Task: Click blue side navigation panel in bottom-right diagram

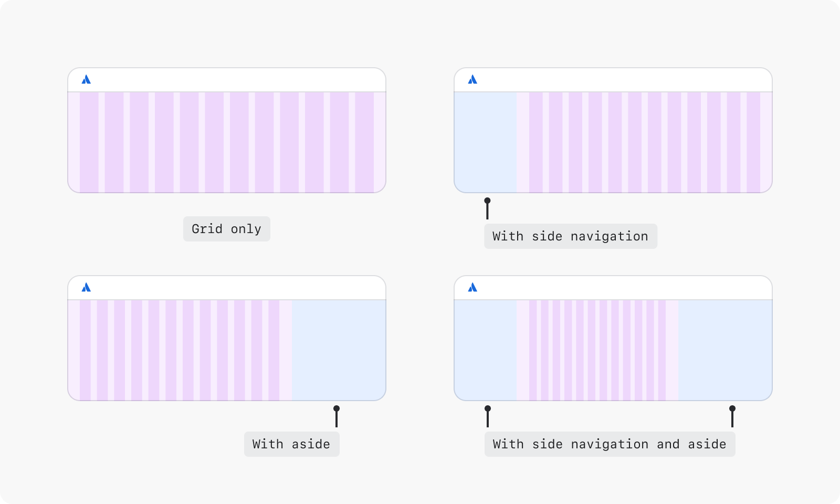Action: (486, 350)
